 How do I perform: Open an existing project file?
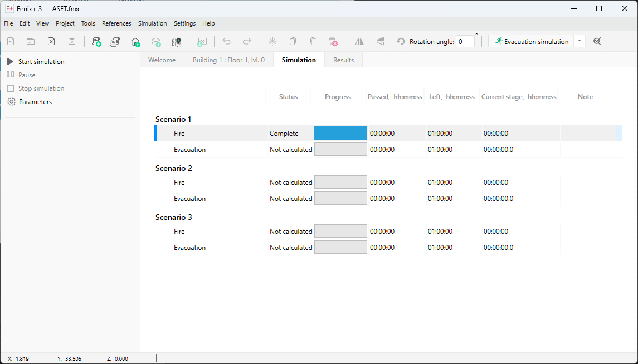(30, 41)
